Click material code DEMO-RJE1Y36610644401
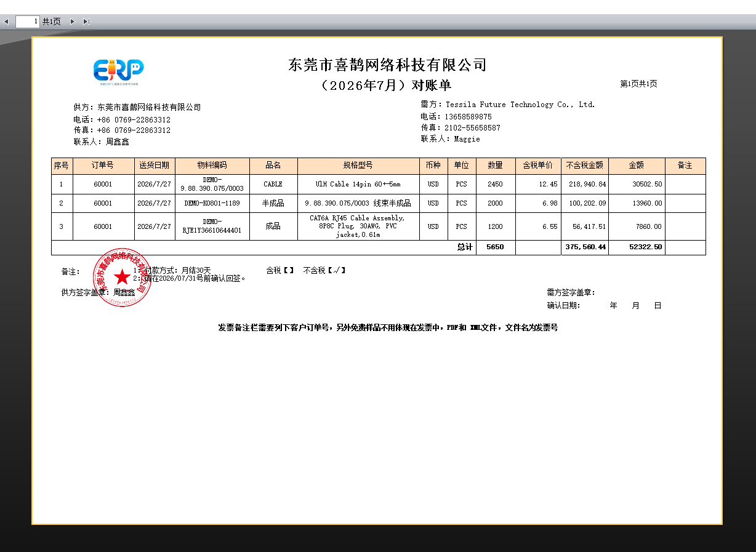The height and width of the screenshot is (552, 756). [x=212, y=226]
